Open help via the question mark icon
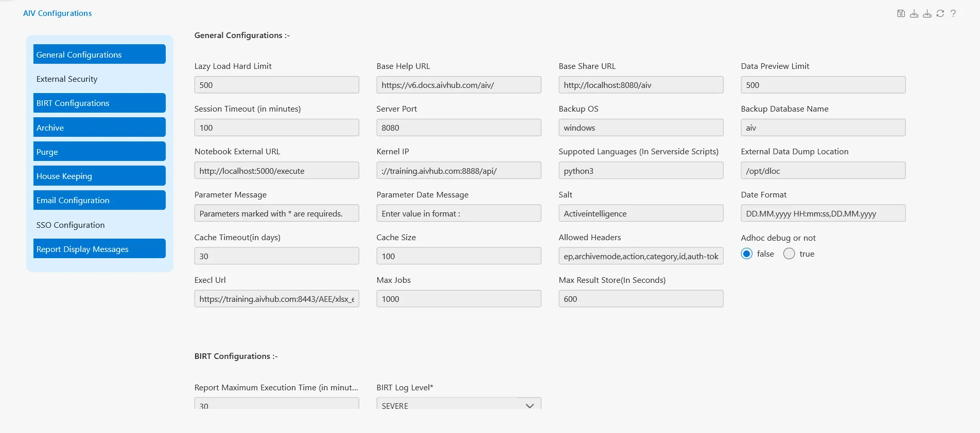 [953, 13]
